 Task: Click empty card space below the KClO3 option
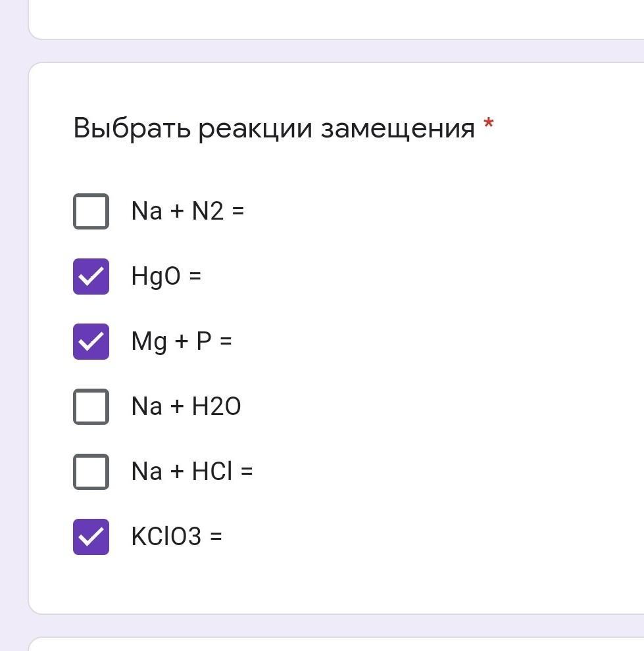click(x=329, y=585)
